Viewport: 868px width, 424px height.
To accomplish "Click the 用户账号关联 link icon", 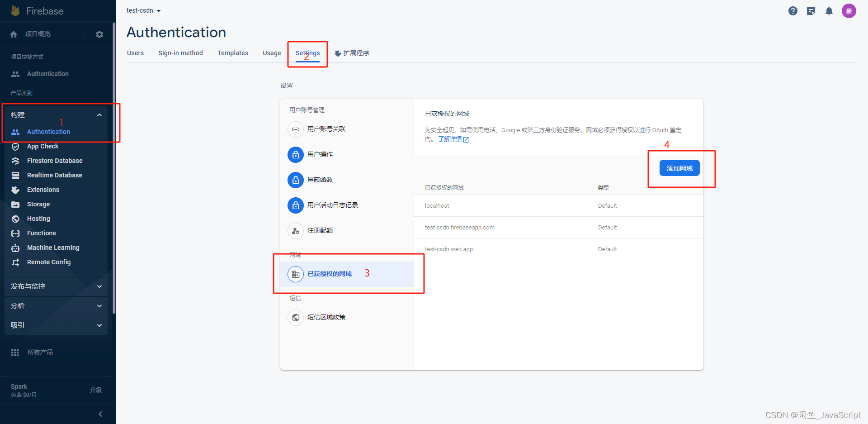I will tap(296, 129).
